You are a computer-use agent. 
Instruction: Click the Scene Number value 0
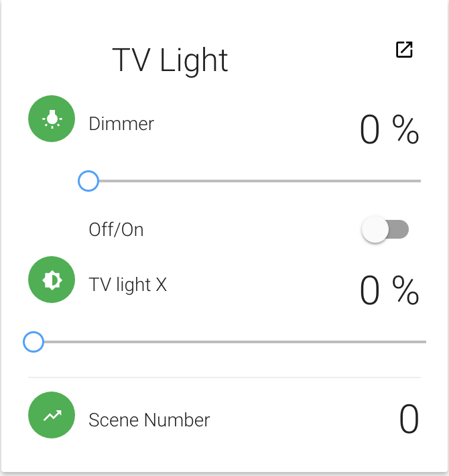click(409, 420)
